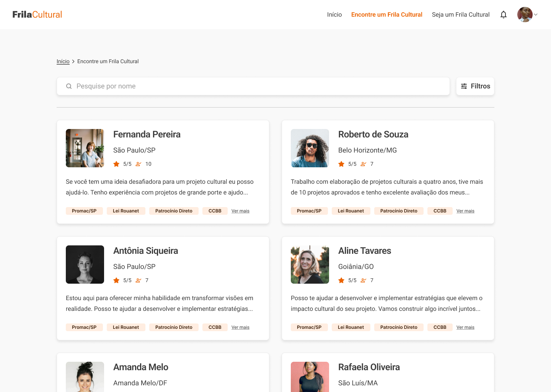The width and height of the screenshot is (551, 392).
Task: Select Encontre um Frila Cultural nav item
Action: (x=387, y=15)
